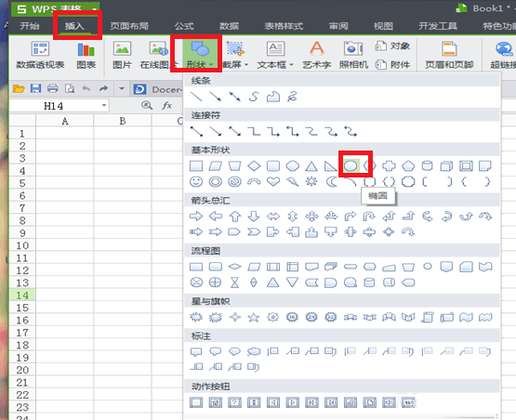The width and height of the screenshot is (516, 420).
Task: Select row 14 header
Action: (22, 295)
